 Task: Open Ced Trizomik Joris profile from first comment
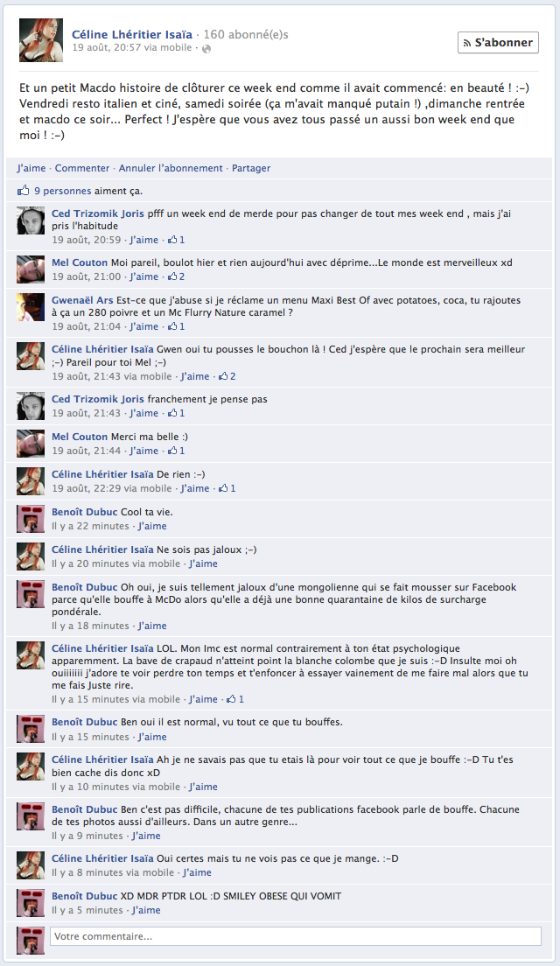[98, 213]
